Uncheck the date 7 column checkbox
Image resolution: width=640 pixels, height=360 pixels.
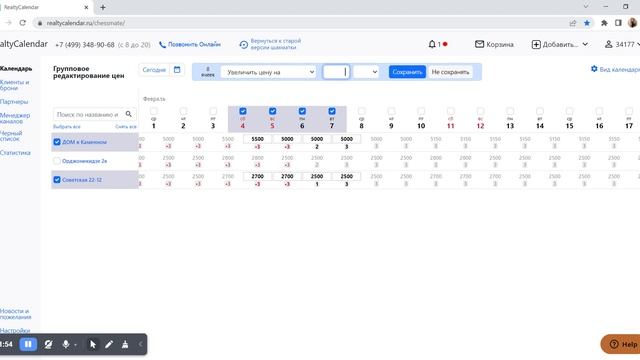[332, 111]
